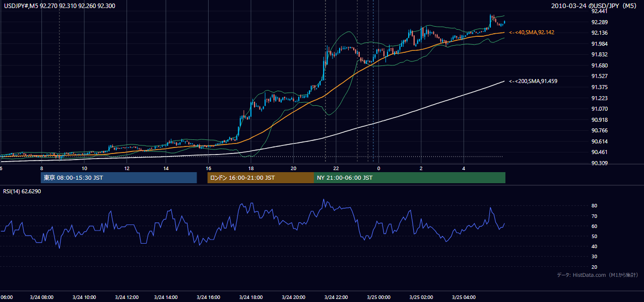Click the 40 SMA label reading 92.142
The width and height of the screenshot is (644, 302).
point(532,32)
